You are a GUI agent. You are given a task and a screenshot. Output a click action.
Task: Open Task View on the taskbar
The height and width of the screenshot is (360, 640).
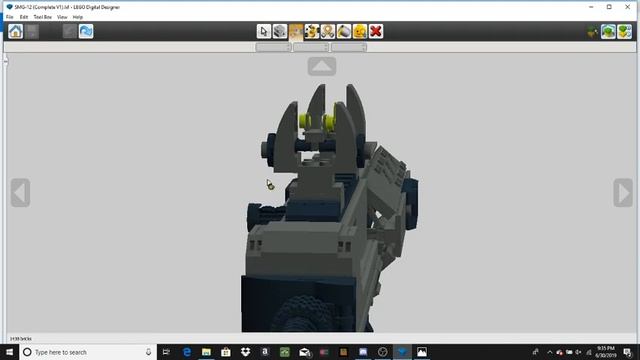point(166,352)
